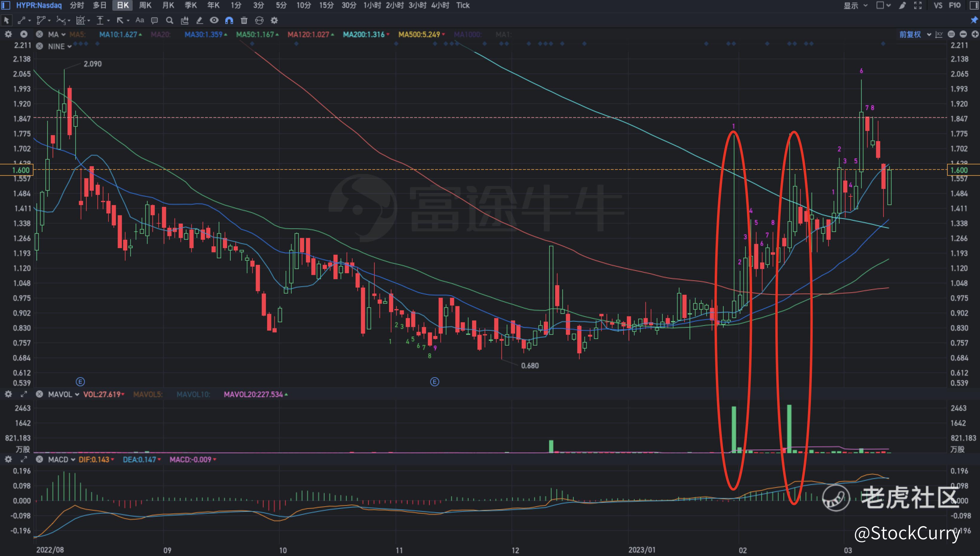Toggle drawings visibility eye icon
This screenshot has width=980, height=556.
214,20
